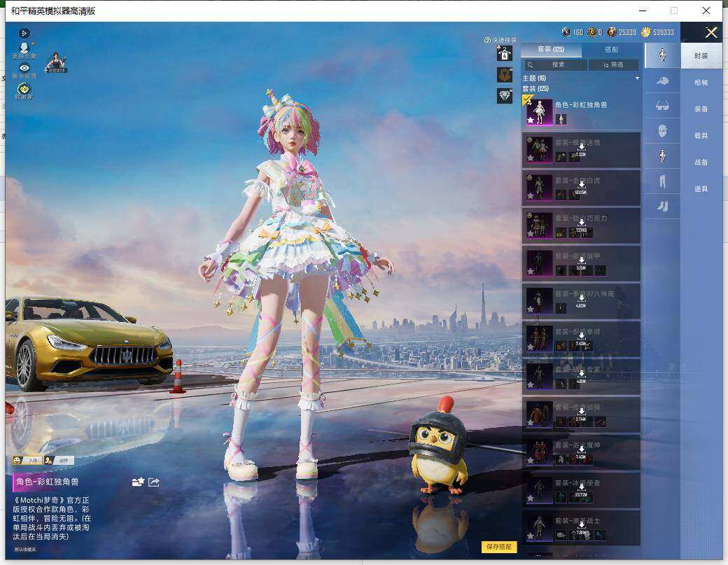Open the 战备 combat readiness tab

[x=701, y=162]
